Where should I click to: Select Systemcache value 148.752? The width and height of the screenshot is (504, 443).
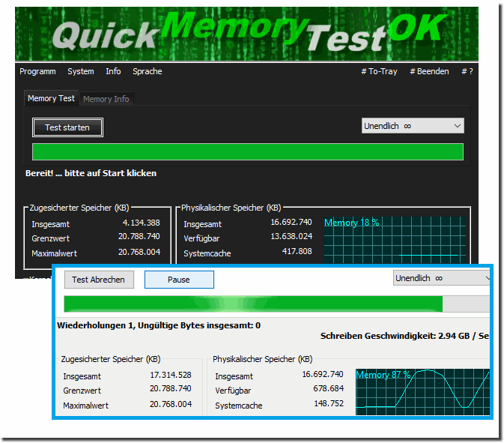click(329, 403)
